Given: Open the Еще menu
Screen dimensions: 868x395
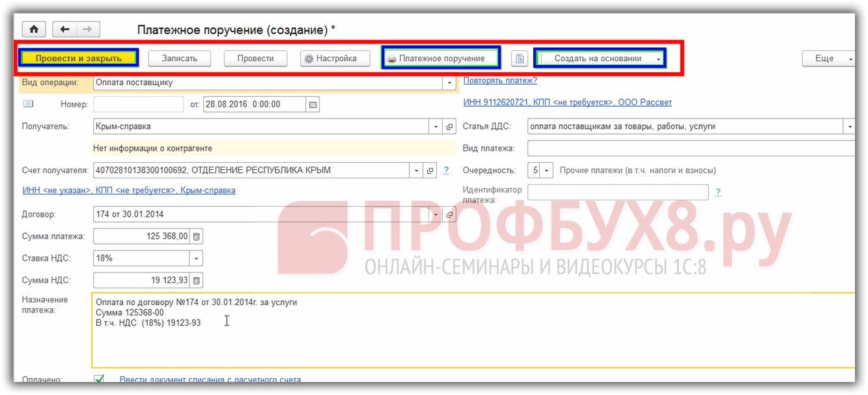Looking at the screenshot, I should coord(827,59).
